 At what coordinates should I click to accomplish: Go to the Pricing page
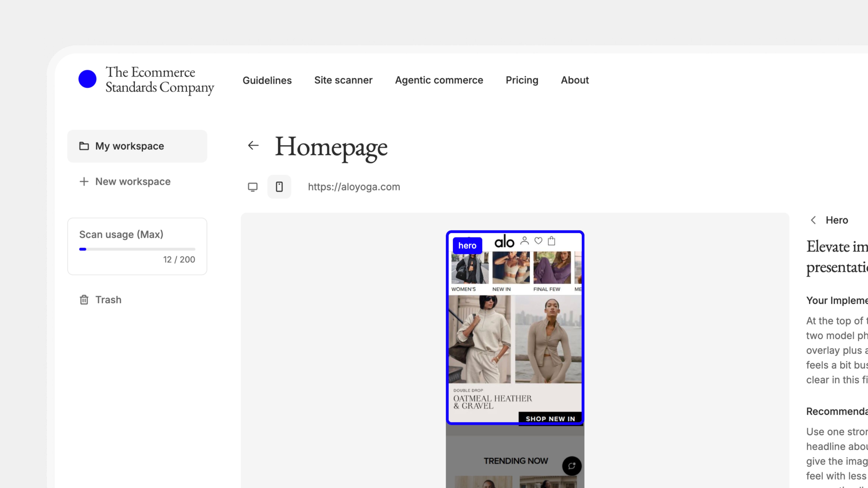point(522,80)
